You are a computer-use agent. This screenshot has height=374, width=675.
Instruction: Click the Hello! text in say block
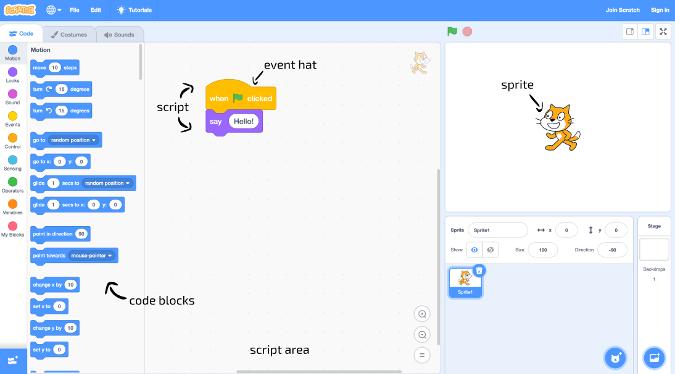tap(243, 121)
